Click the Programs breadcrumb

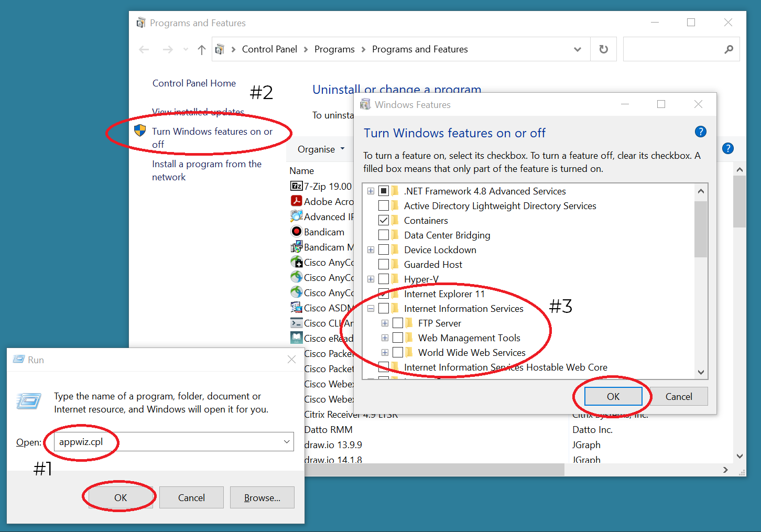click(334, 49)
